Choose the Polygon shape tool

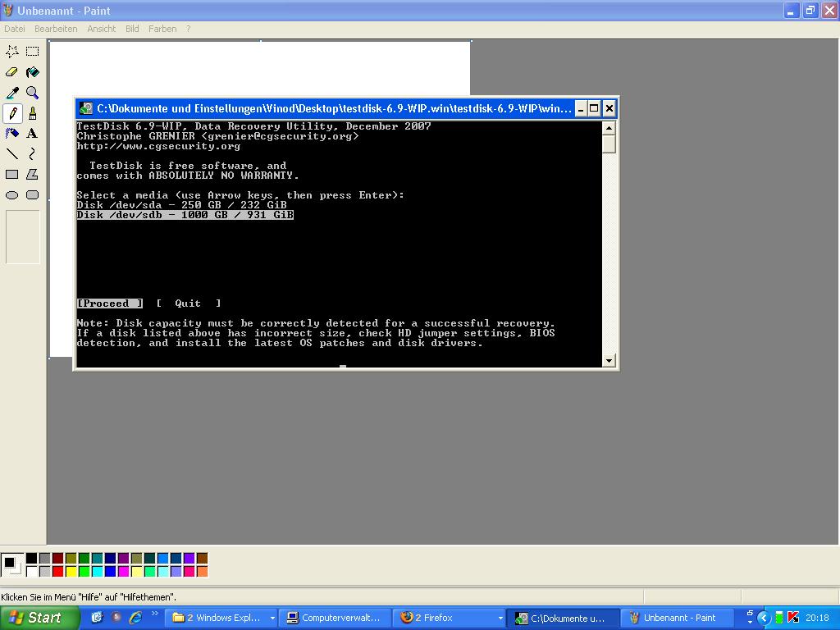click(x=33, y=175)
